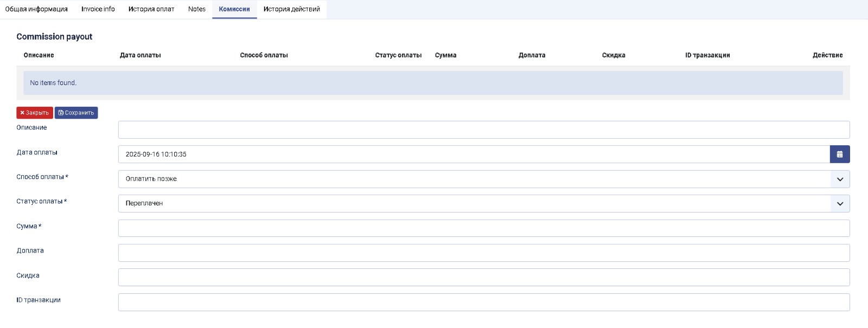The height and width of the screenshot is (328, 868).
Task: Open the История действий tab
Action: [291, 9]
